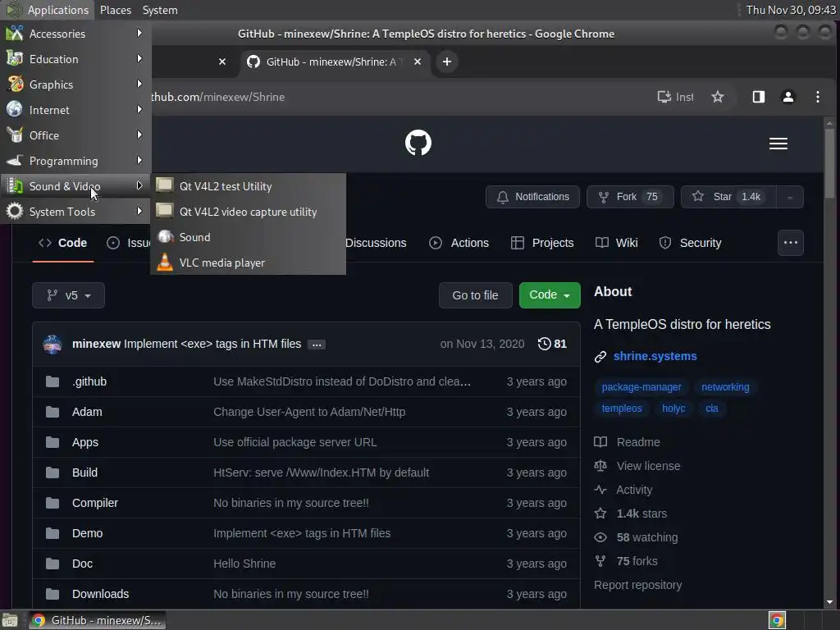Image resolution: width=840 pixels, height=630 pixels.
Task: Click the Install app icon in address bar
Action: (x=675, y=97)
